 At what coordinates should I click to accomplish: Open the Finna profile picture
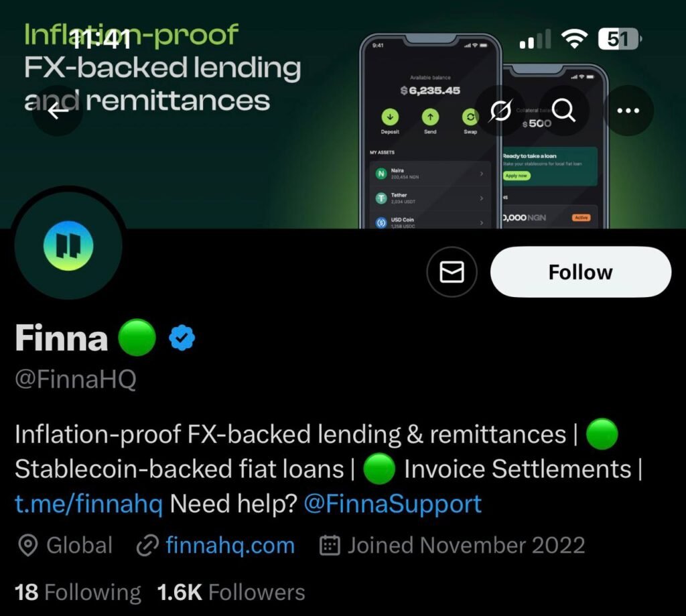(x=68, y=245)
